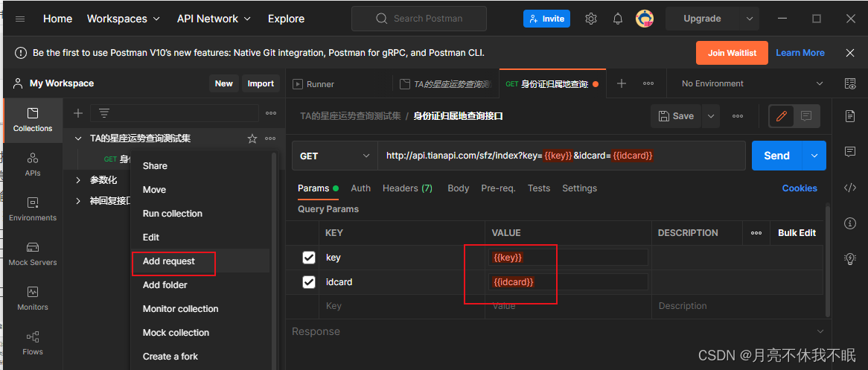Viewport: 868px width, 370px height.
Task: Open new request tab with plus
Action: [622, 83]
